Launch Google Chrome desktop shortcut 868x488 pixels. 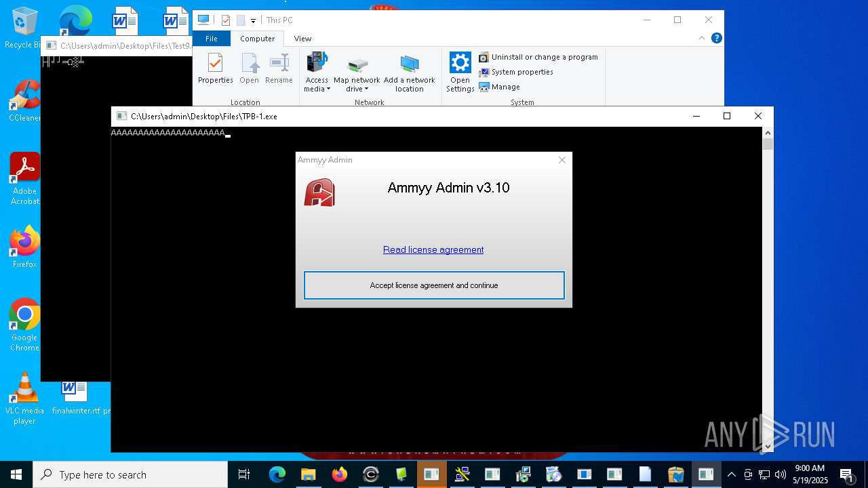point(24,325)
